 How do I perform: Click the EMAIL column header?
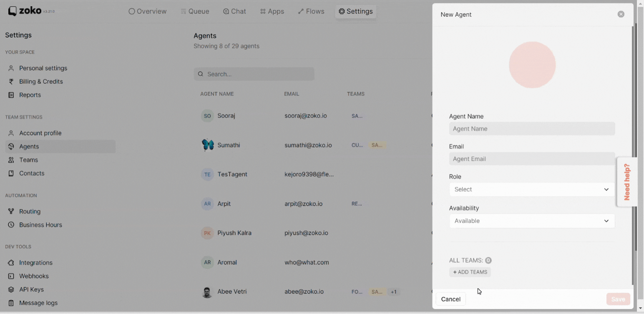(292, 94)
